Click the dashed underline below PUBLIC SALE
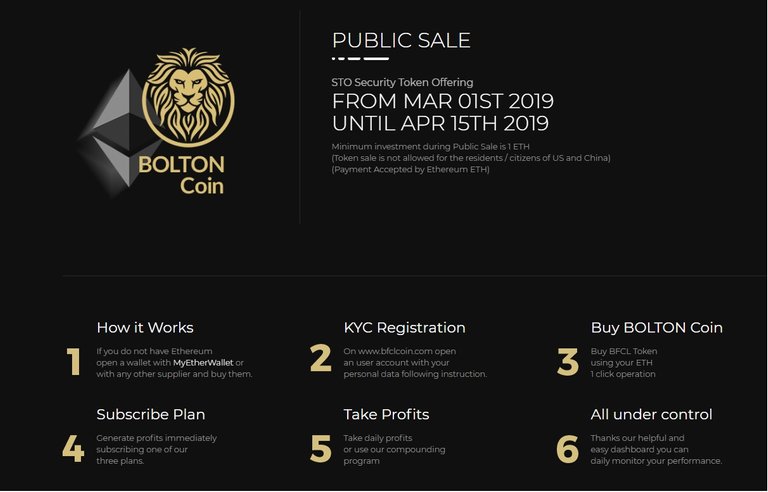The image size is (768, 492). 360,59
